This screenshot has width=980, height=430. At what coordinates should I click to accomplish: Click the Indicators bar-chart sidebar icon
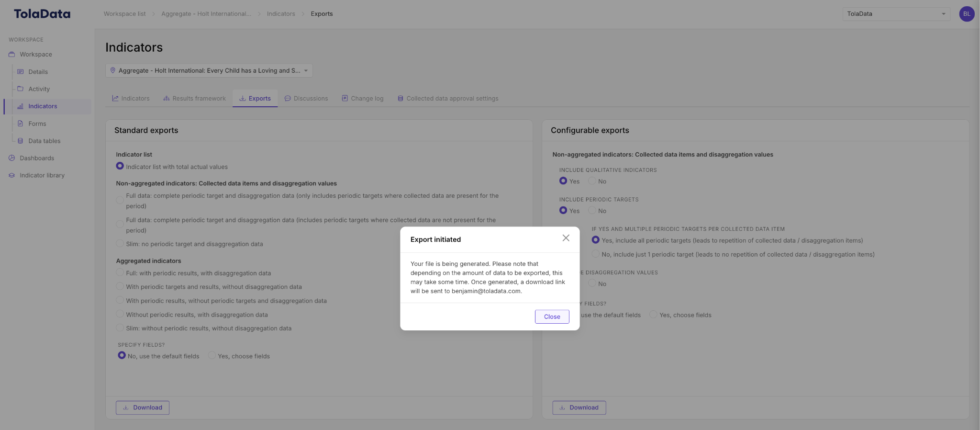(21, 106)
